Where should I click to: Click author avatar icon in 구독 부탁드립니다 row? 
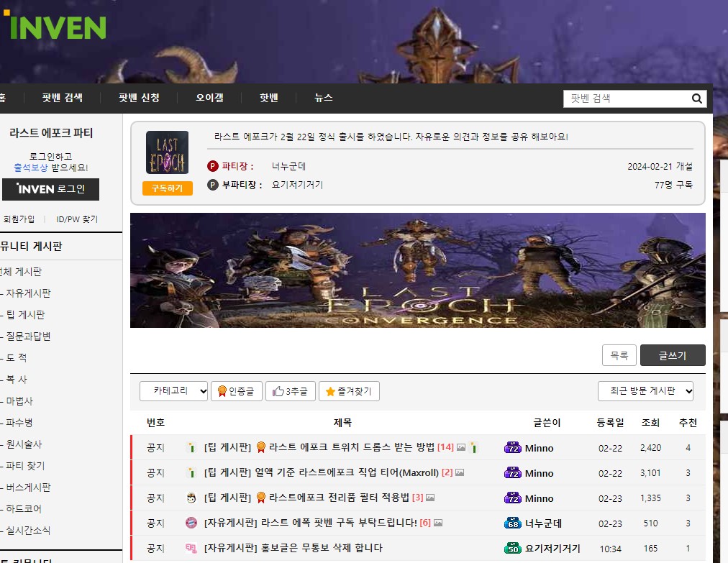(191, 523)
